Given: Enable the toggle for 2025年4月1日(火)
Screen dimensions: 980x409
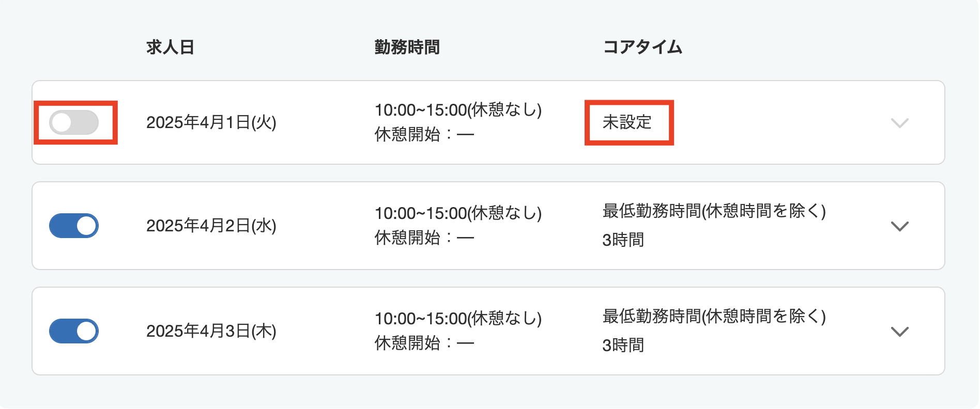Looking at the screenshot, I should (75, 123).
